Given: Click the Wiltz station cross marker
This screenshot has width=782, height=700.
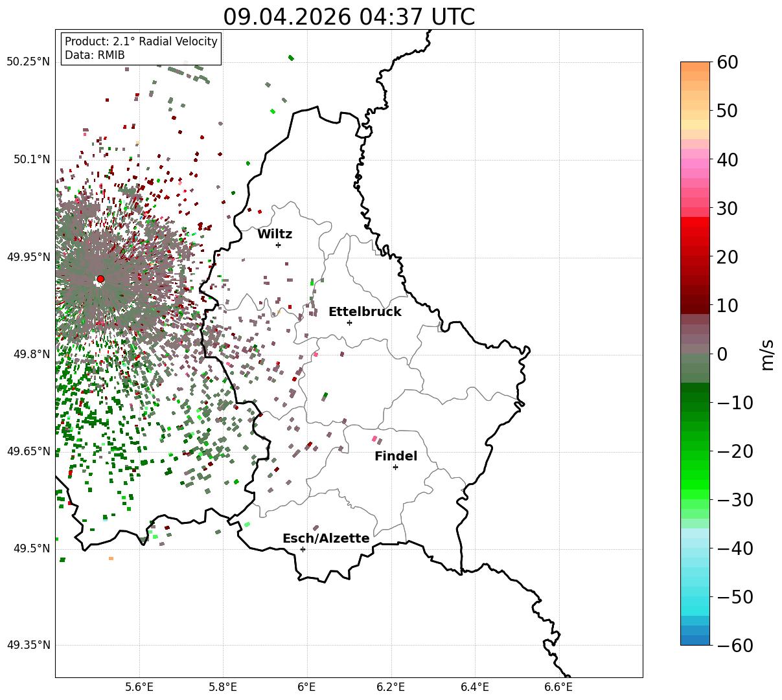Looking at the screenshot, I should [278, 245].
